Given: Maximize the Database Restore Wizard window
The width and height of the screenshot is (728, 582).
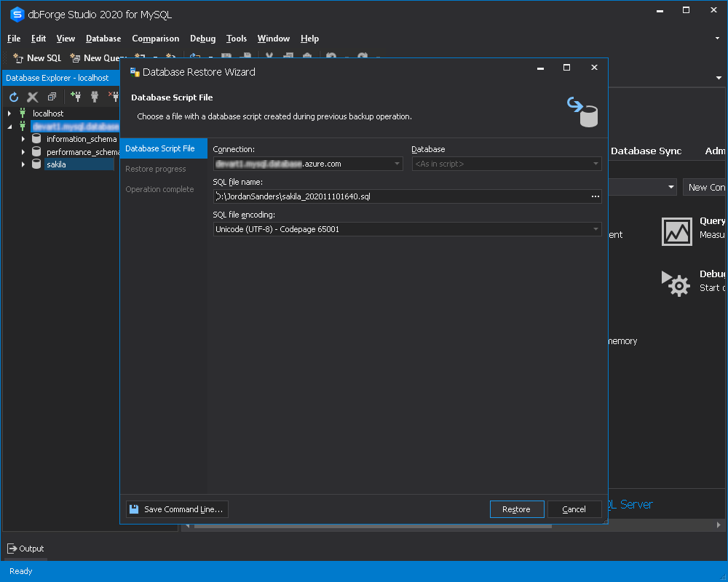Looking at the screenshot, I should [x=566, y=68].
